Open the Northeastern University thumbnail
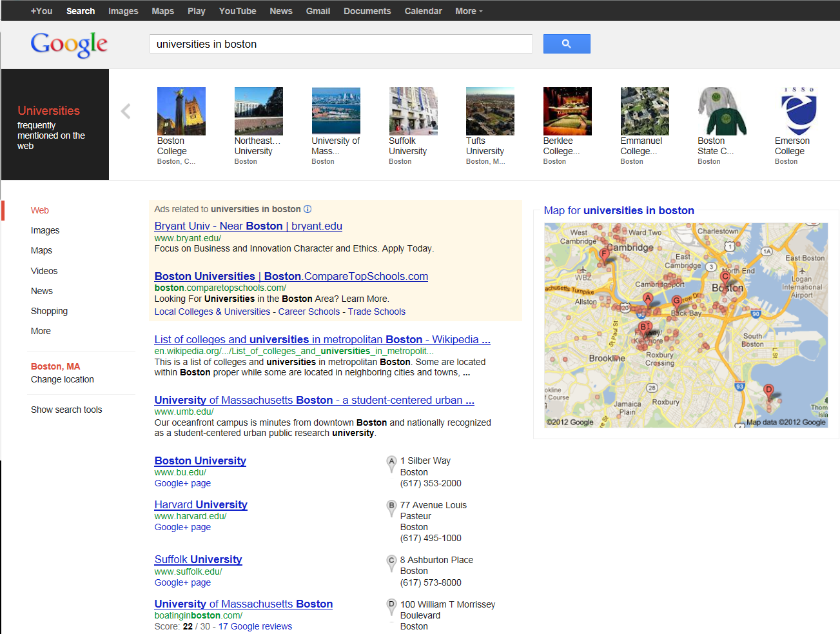 coord(259,111)
